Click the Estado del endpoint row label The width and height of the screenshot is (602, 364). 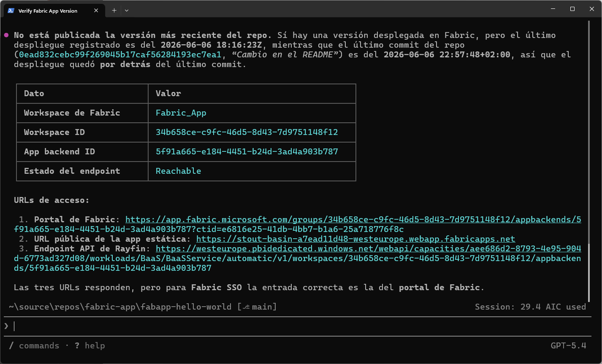pos(72,171)
